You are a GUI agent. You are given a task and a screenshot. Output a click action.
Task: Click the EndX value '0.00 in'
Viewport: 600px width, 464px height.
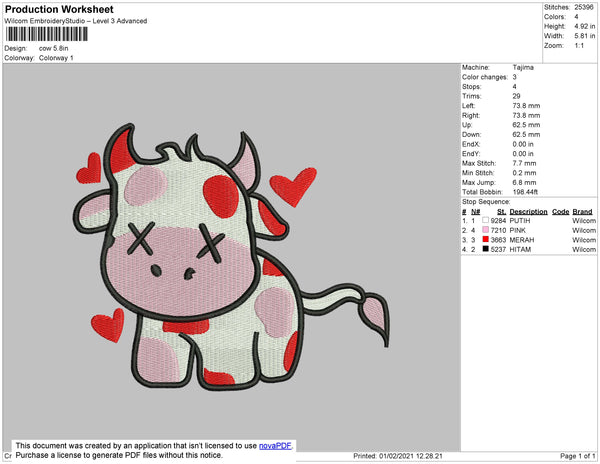coord(523,144)
